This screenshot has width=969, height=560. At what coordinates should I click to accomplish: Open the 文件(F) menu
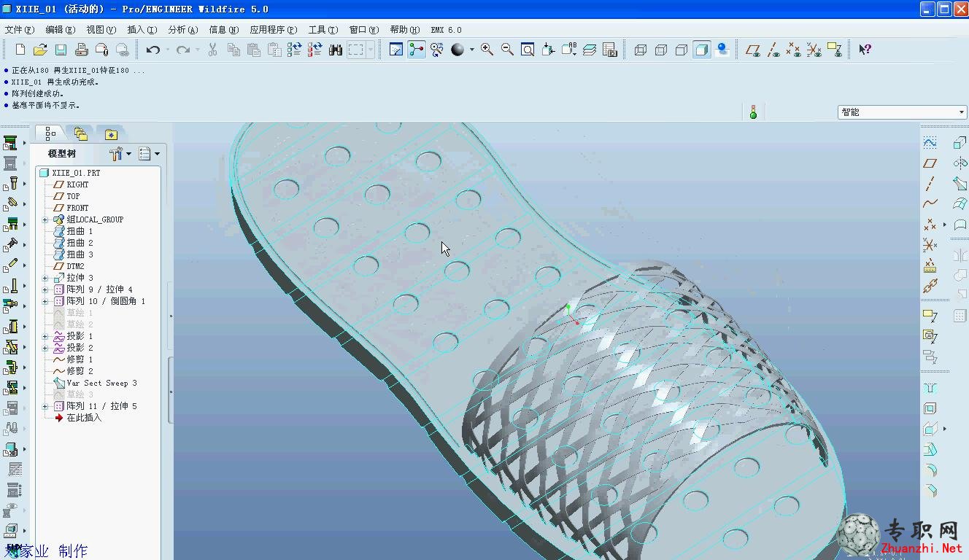[x=20, y=30]
